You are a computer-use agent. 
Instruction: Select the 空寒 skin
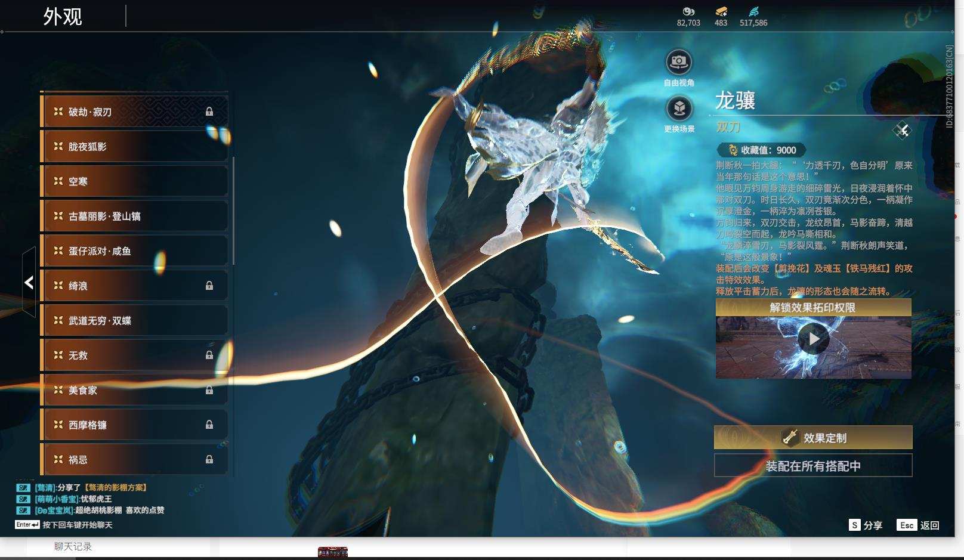[134, 181]
